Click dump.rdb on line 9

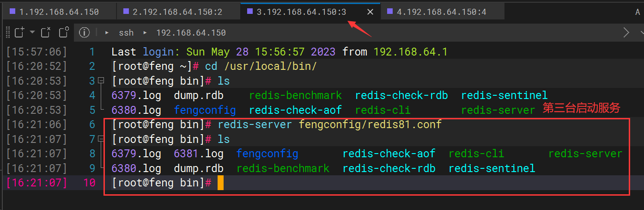[x=199, y=168]
